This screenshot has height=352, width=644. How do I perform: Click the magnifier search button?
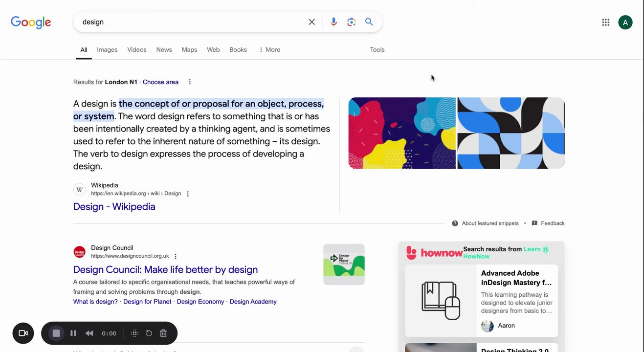click(369, 22)
